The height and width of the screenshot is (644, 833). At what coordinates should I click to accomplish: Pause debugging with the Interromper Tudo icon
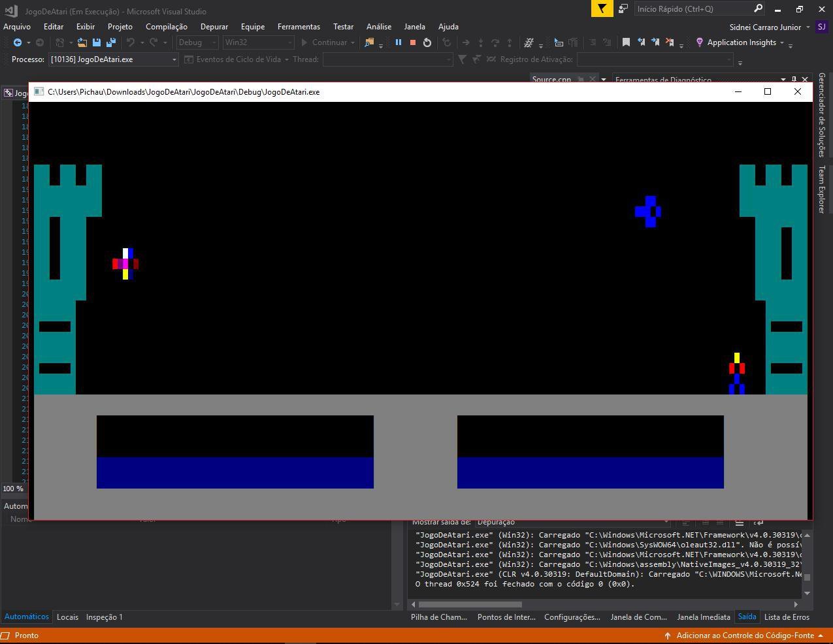click(399, 42)
